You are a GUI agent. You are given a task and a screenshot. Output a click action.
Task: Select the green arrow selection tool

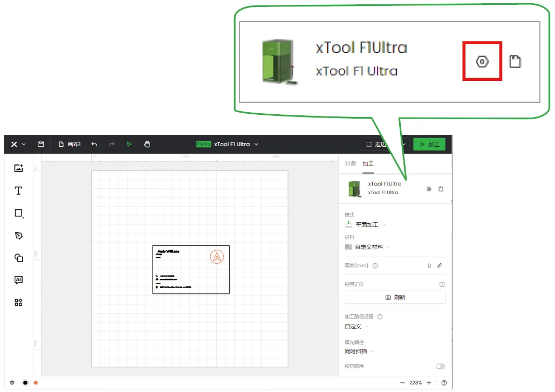[x=129, y=144]
